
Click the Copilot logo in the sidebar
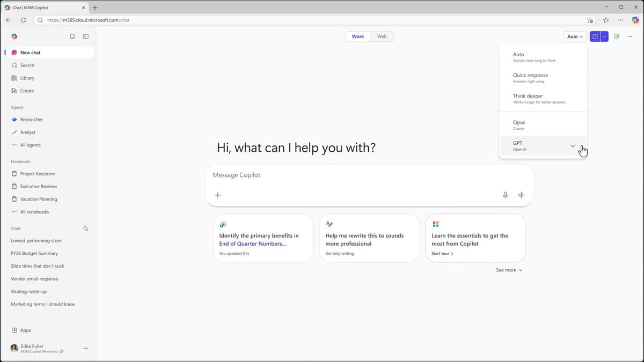[14, 36]
